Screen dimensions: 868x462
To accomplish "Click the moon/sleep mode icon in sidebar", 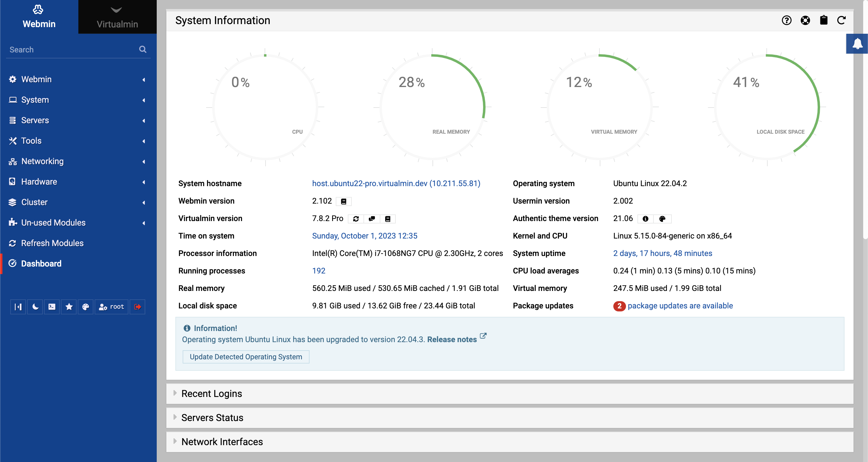I will (x=35, y=307).
